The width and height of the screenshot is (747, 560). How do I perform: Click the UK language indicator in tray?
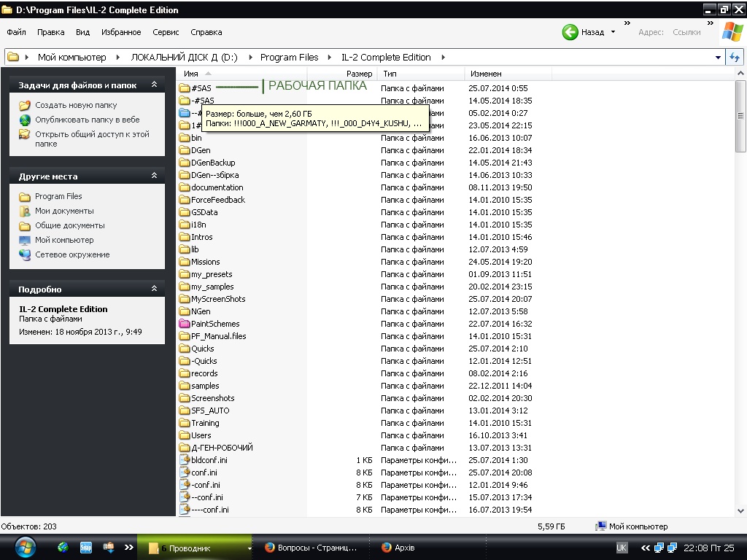coord(622,548)
